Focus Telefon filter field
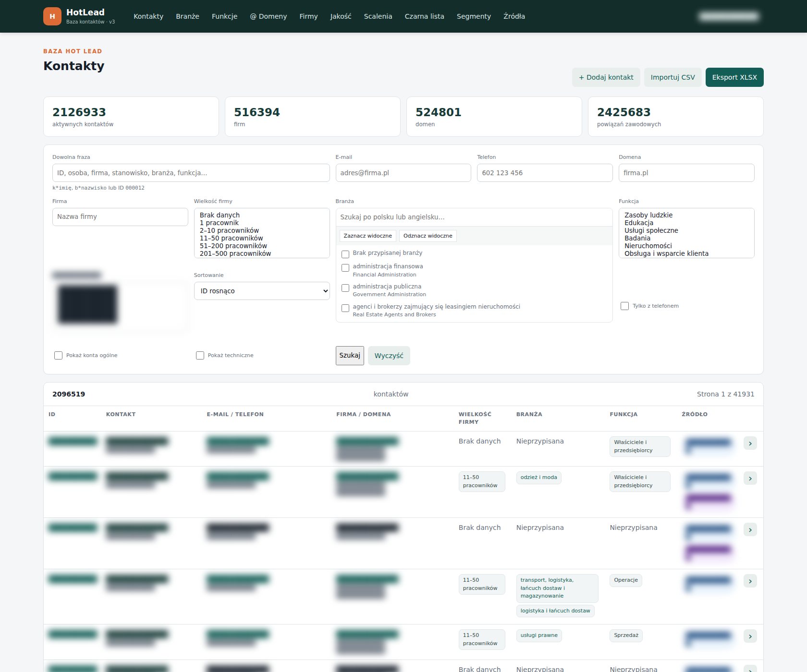 [545, 173]
